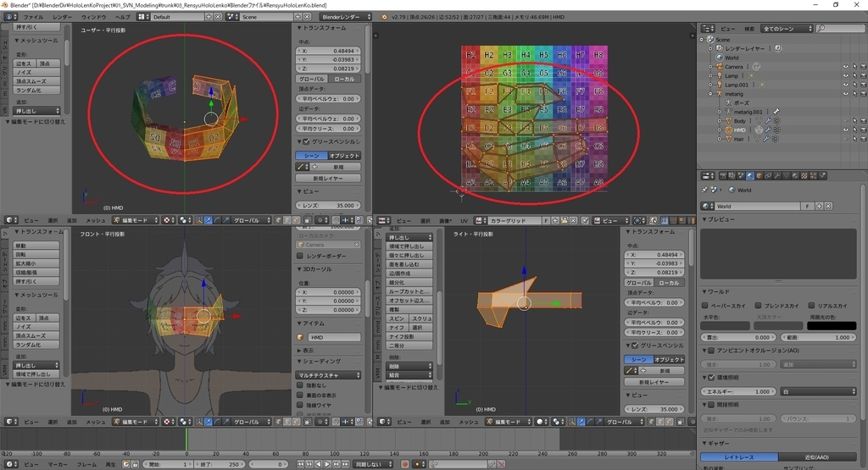Toggle visibility eye of the HMD object
The image size is (868, 470).
(846, 130)
